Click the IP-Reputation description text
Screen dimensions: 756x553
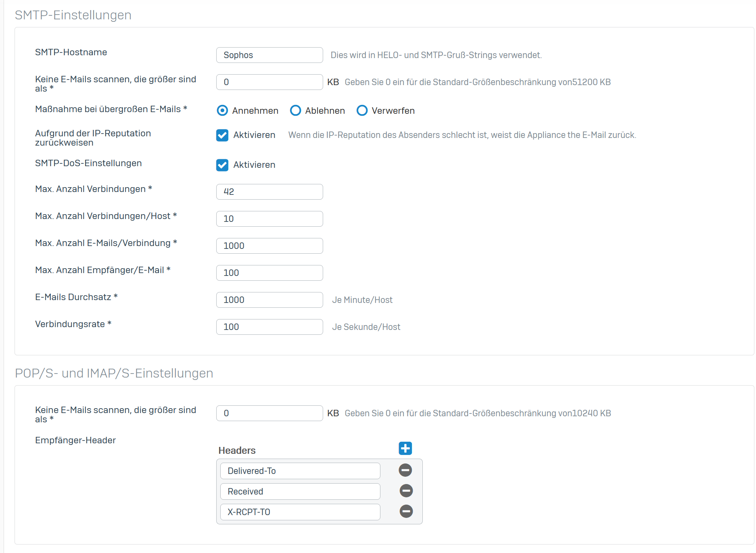pyautogui.click(x=462, y=135)
